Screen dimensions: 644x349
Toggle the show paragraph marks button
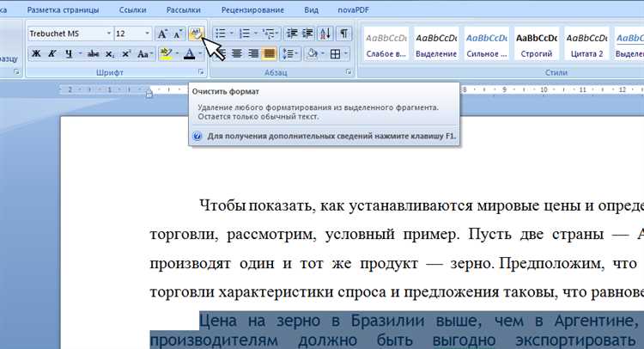343,34
